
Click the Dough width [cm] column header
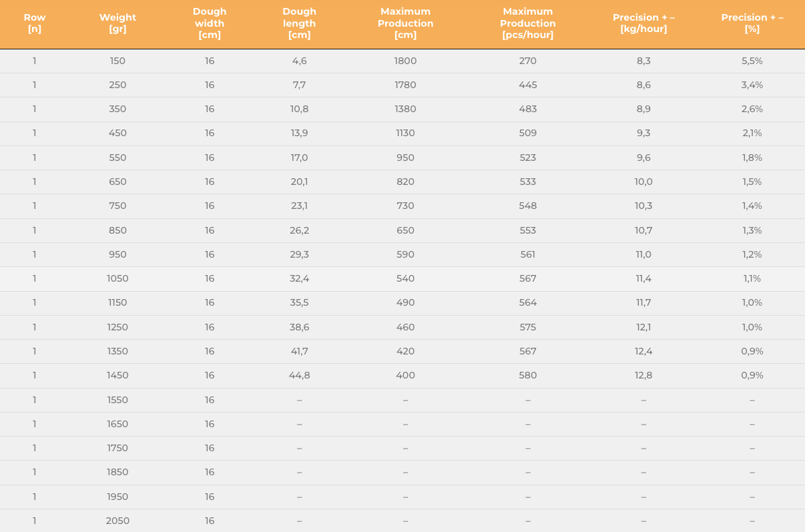210,23
